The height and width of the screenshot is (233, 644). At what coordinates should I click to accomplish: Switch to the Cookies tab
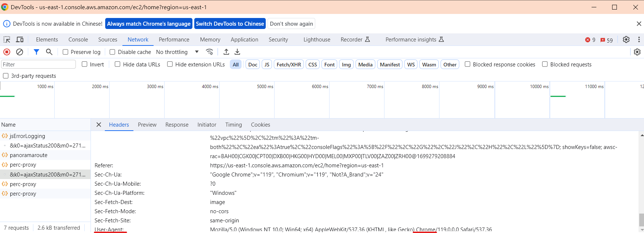[x=261, y=125]
